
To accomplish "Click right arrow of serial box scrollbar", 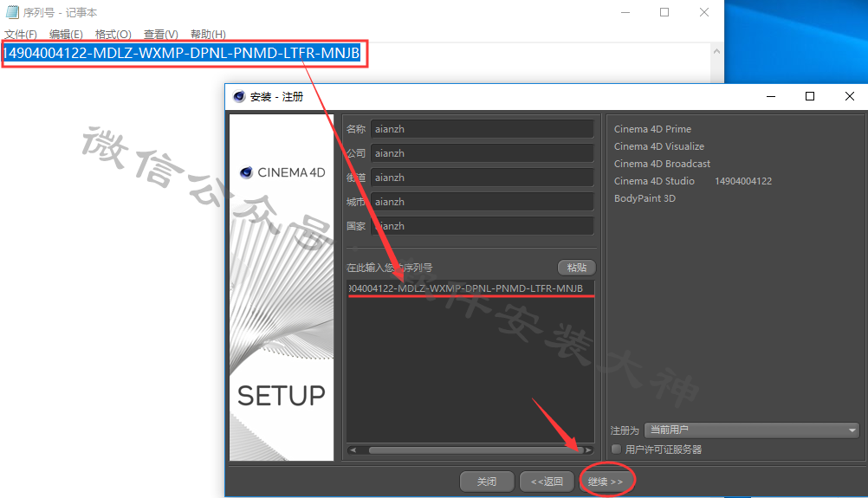I will tap(588, 449).
